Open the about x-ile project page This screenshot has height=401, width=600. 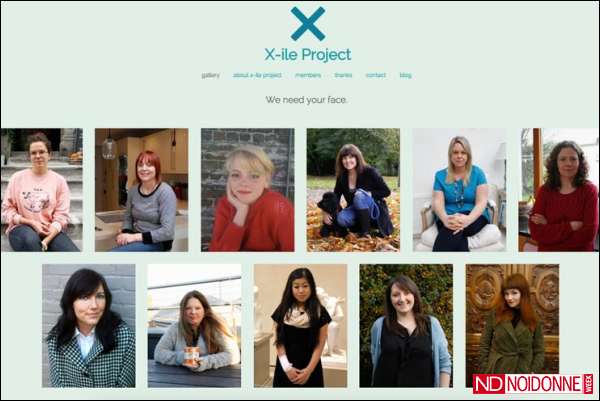[257, 75]
